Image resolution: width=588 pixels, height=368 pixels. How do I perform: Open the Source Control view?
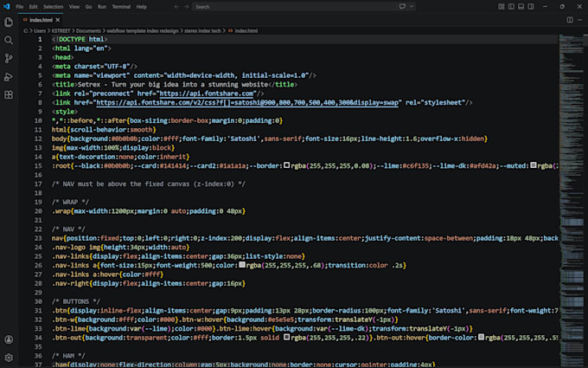(x=9, y=58)
